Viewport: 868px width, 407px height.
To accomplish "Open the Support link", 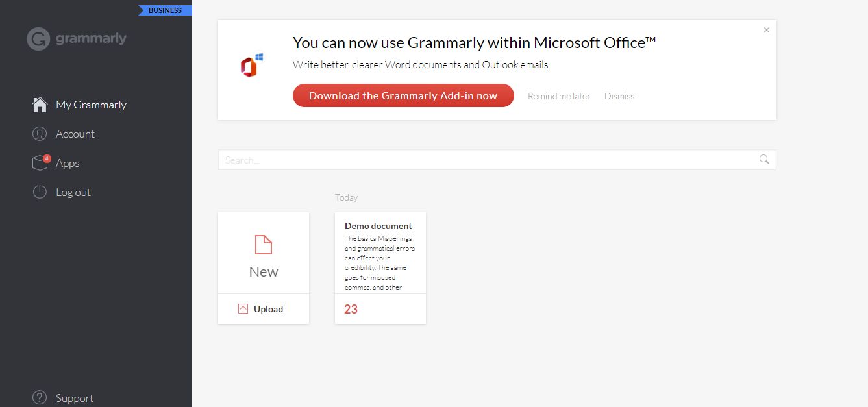I will tap(75, 398).
